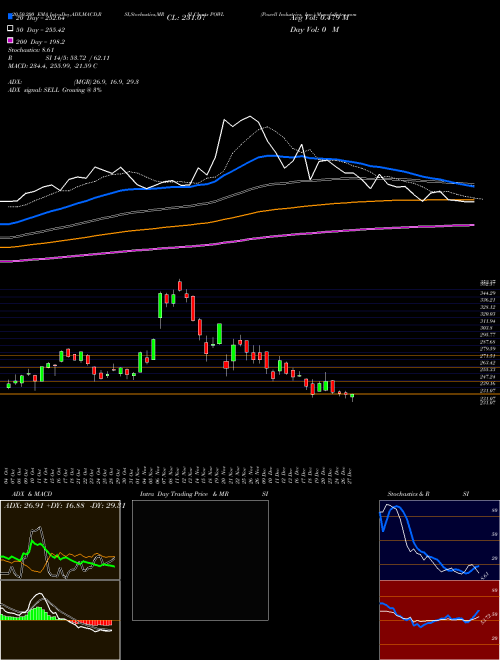Screen dimensions: 500x660
Task: Click the 'Stochastics & R' panel title
Action: pyautogui.click(x=409, y=494)
